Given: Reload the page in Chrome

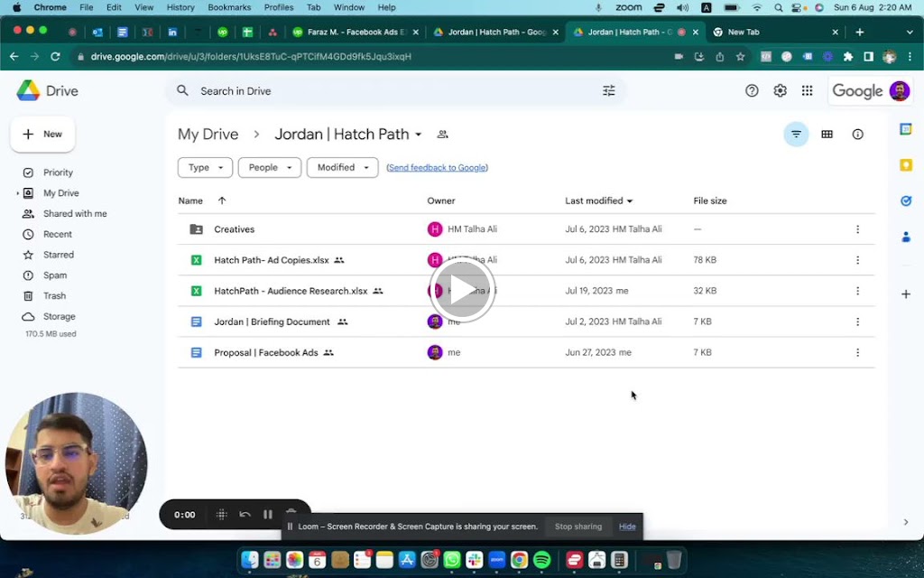Looking at the screenshot, I should 55,57.
